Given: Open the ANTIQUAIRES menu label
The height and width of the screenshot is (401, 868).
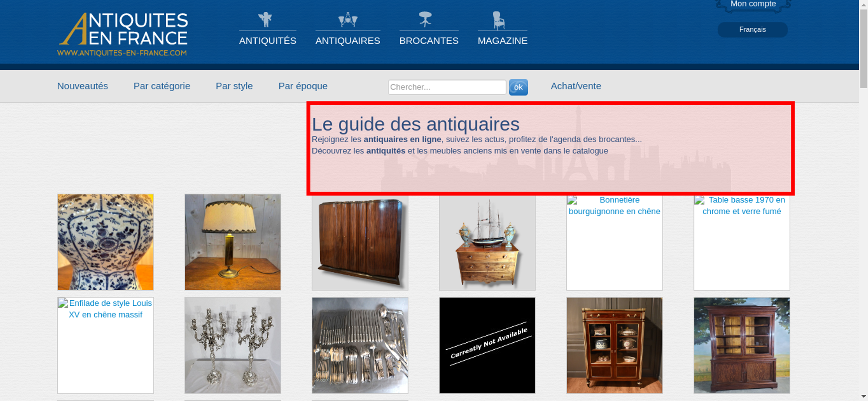Looking at the screenshot, I should pyautogui.click(x=348, y=41).
